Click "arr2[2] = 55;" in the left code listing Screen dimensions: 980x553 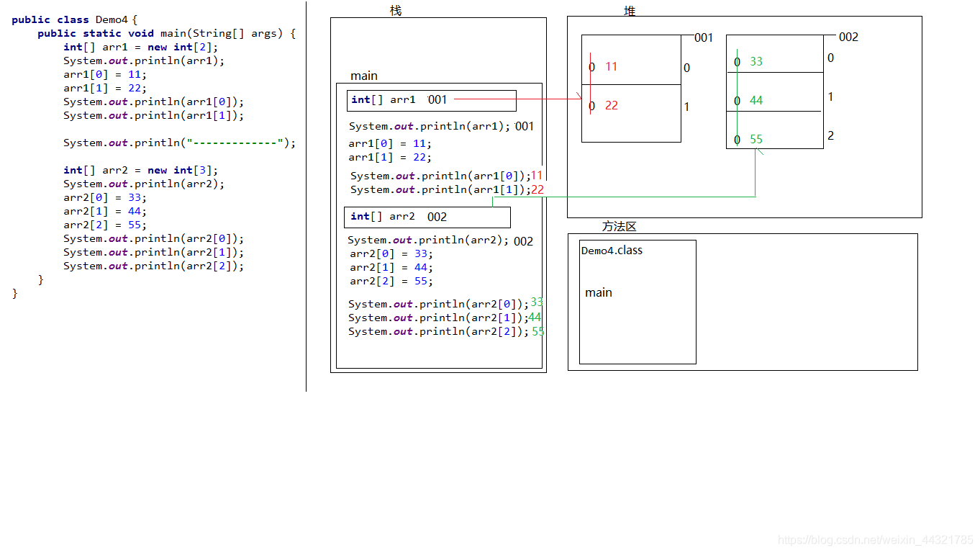point(105,225)
